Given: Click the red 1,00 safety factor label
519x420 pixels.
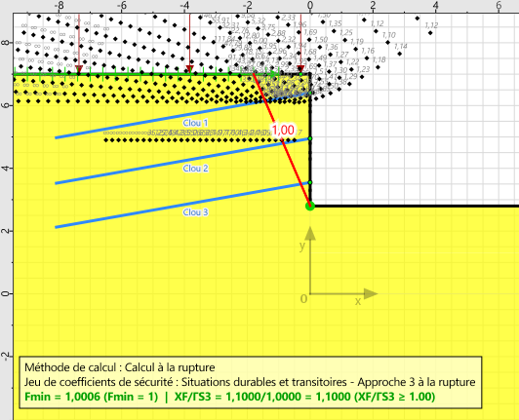Looking at the screenshot, I should pyautogui.click(x=283, y=130).
